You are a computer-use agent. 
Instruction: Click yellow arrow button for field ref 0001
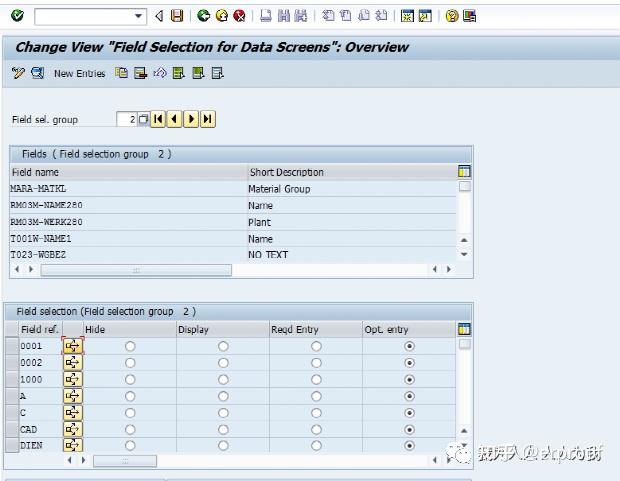[73, 346]
